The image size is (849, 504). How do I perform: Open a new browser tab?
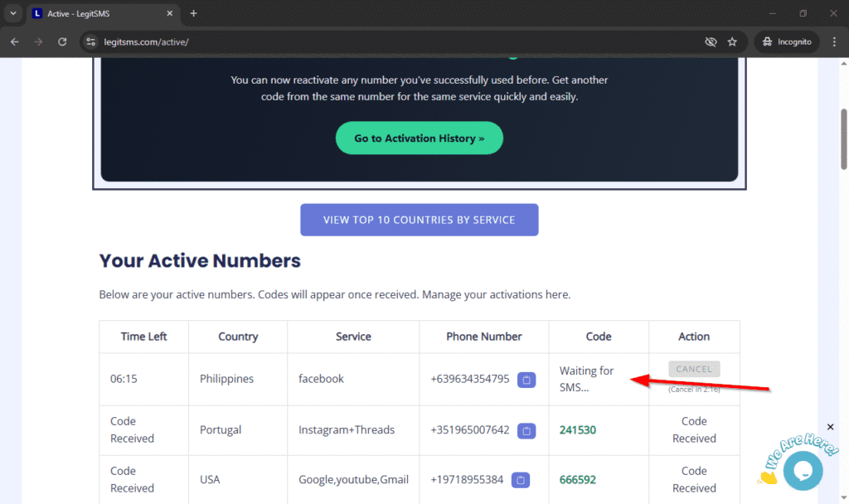[x=193, y=13]
